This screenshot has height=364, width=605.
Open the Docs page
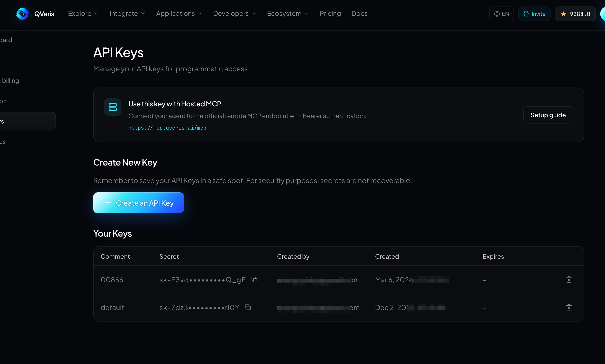[359, 13]
